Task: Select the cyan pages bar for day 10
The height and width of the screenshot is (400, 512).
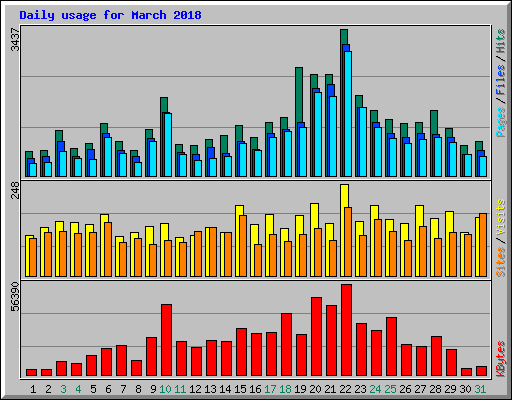Action: pos(168,145)
